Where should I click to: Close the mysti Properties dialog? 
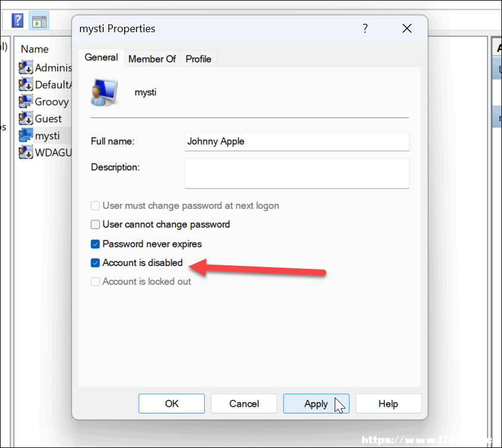(407, 29)
